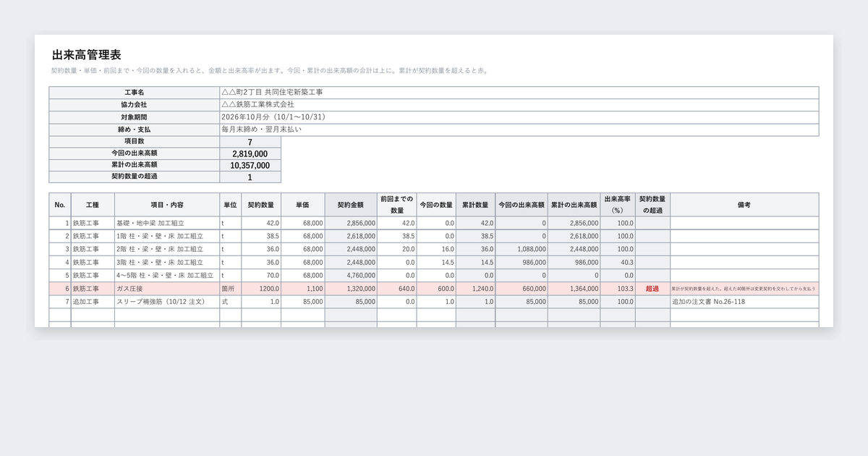This screenshot has height=456, width=868.
Task: Select the item 2階 柱・梁・壁・床 加工組立
Action: point(167,250)
